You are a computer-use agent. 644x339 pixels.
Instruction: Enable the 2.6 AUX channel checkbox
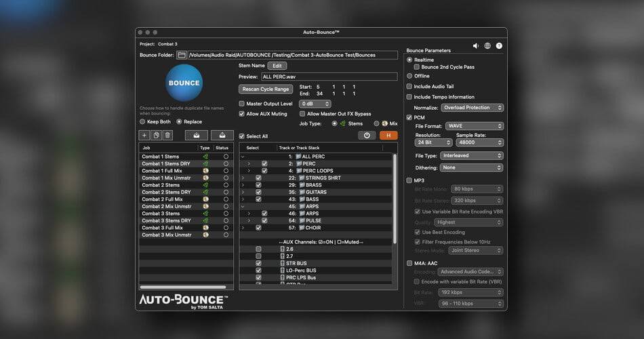[258, 249]
